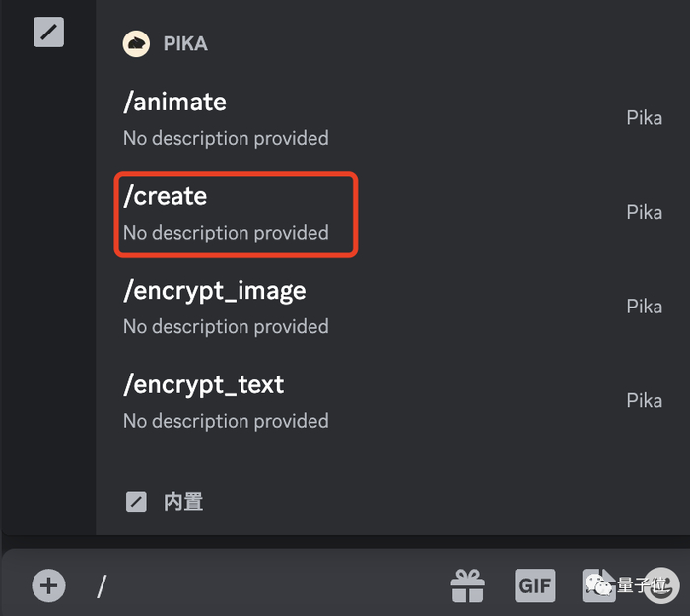
Task: Click the built-in 内置 section icon
Action: (x=137, y=502)
